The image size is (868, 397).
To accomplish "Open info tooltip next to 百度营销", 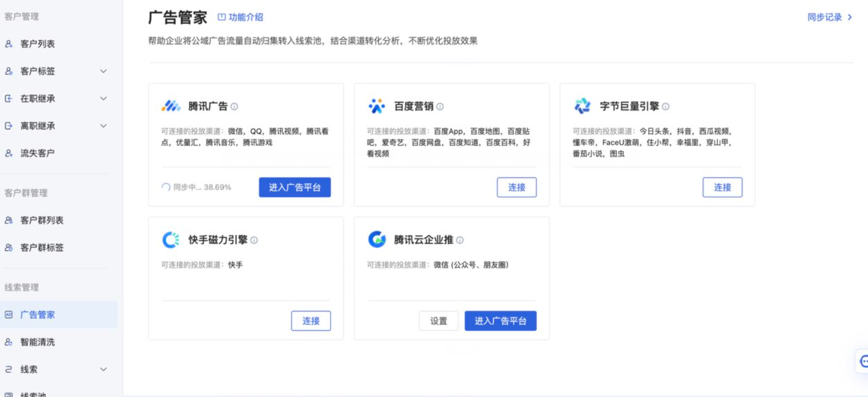I will (x=440, y=107).
